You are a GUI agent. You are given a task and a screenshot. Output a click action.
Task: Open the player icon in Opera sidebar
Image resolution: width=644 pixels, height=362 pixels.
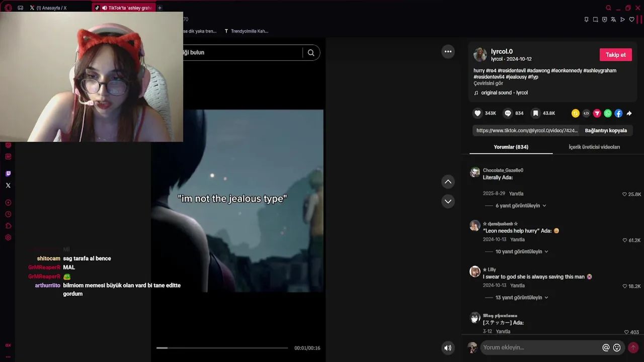coord(8,203)
